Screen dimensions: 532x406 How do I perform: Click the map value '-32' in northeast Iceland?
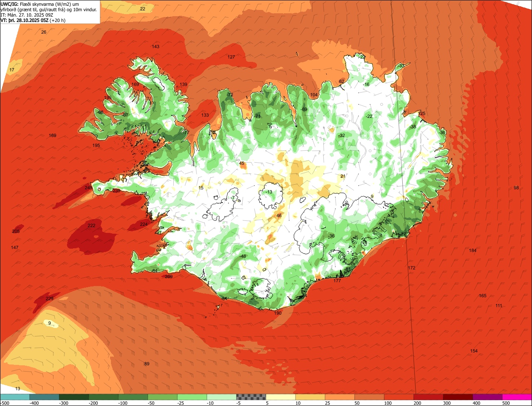342,135
